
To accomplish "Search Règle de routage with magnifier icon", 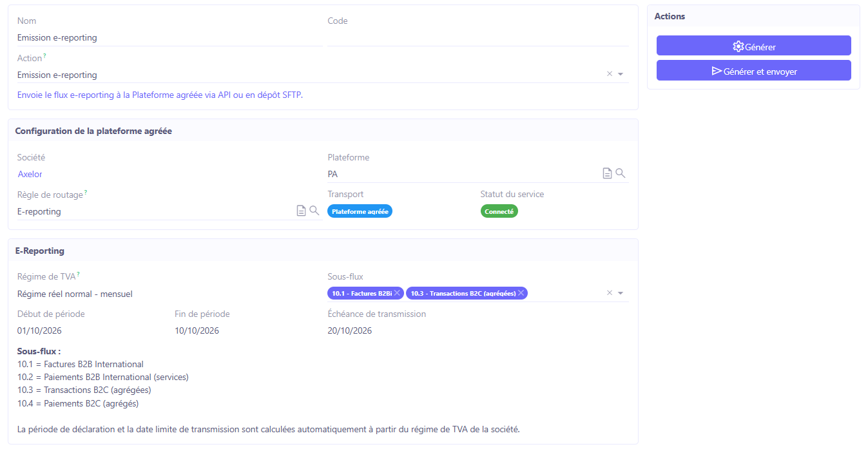I will point(314,211).
